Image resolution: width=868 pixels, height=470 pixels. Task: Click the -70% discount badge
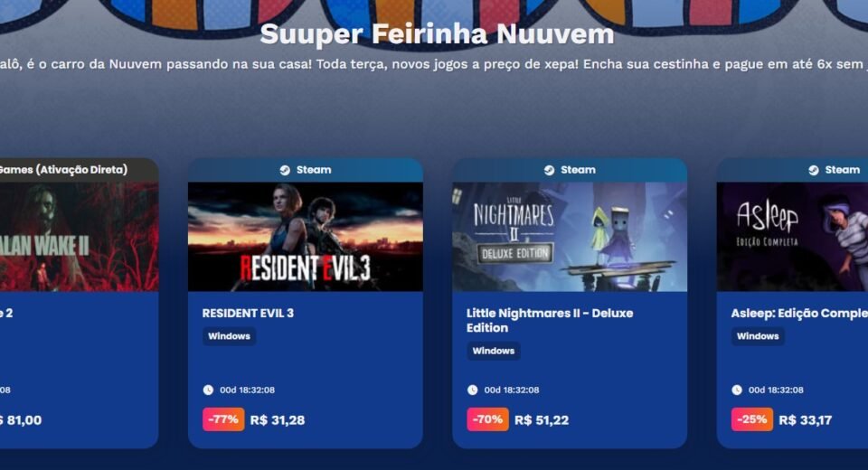pos(487,419)
